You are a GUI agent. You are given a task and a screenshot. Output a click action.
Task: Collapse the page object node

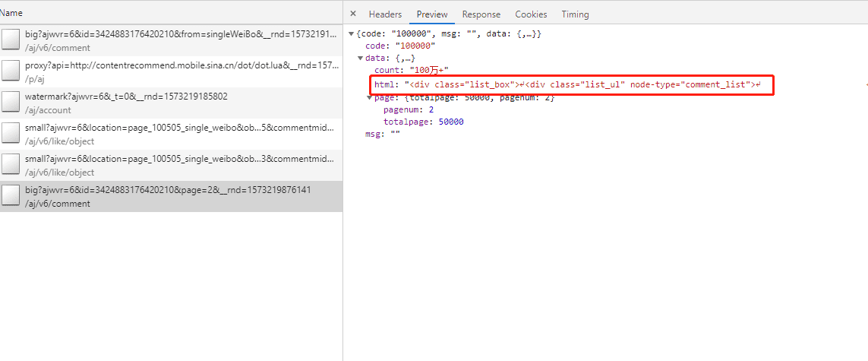(370, 98)
